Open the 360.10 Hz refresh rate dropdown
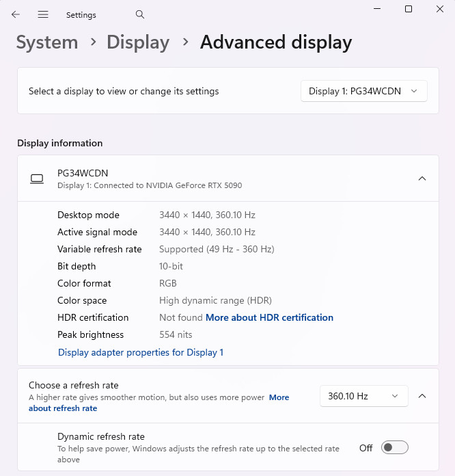The image size is (455, 476). tap(363, 396)
